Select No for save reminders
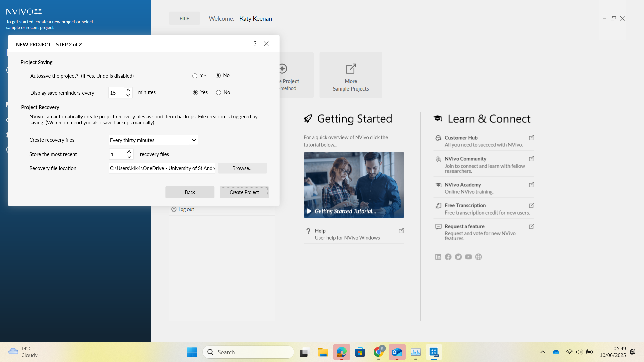 218,93
